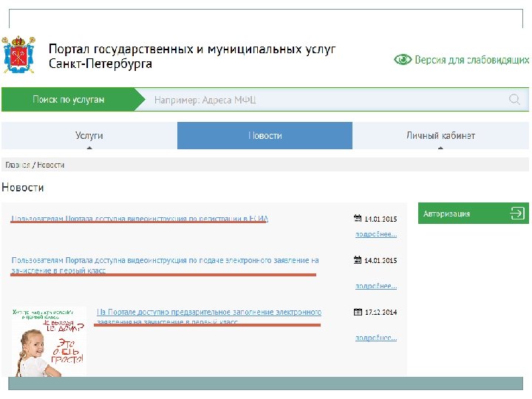Expand the arrow beneath the Услуги tab

[x=89, y=147]
